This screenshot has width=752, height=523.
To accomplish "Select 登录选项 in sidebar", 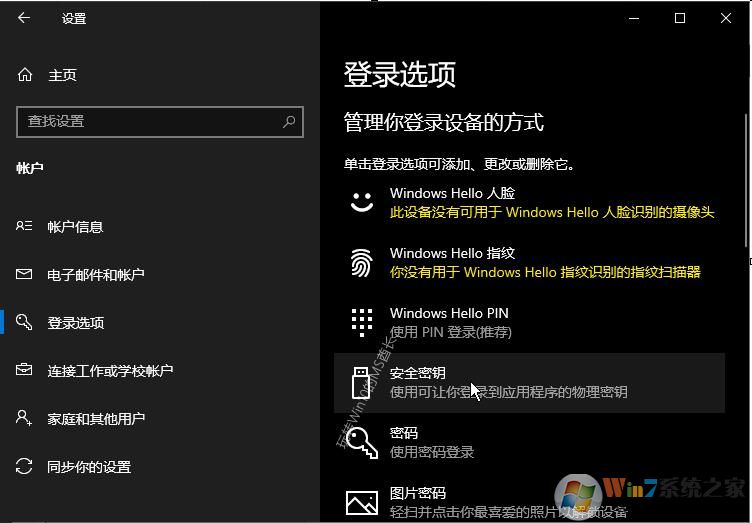I will (75, 323).
